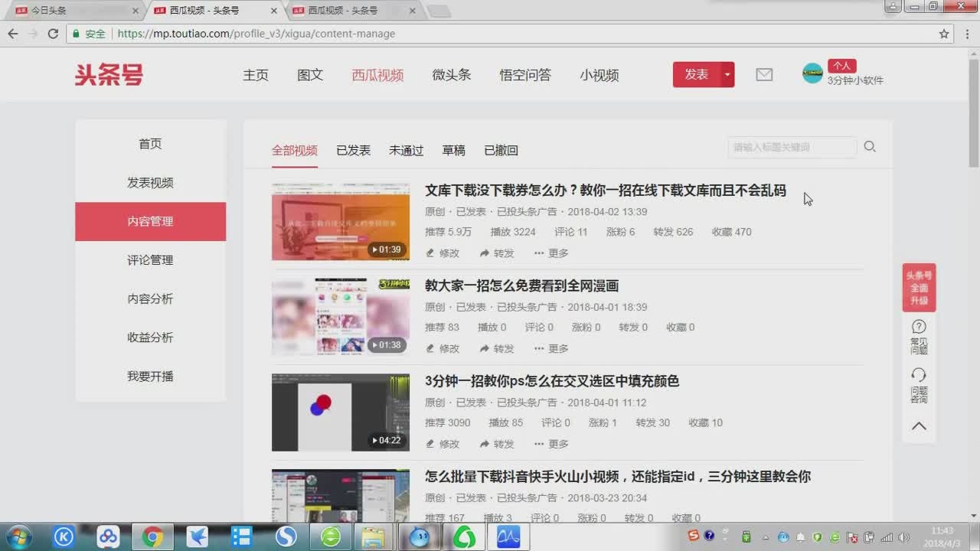Viewport: 980px width, 551px height.
Task: Switch to the 草稿 tab
Action: point(453,151)
